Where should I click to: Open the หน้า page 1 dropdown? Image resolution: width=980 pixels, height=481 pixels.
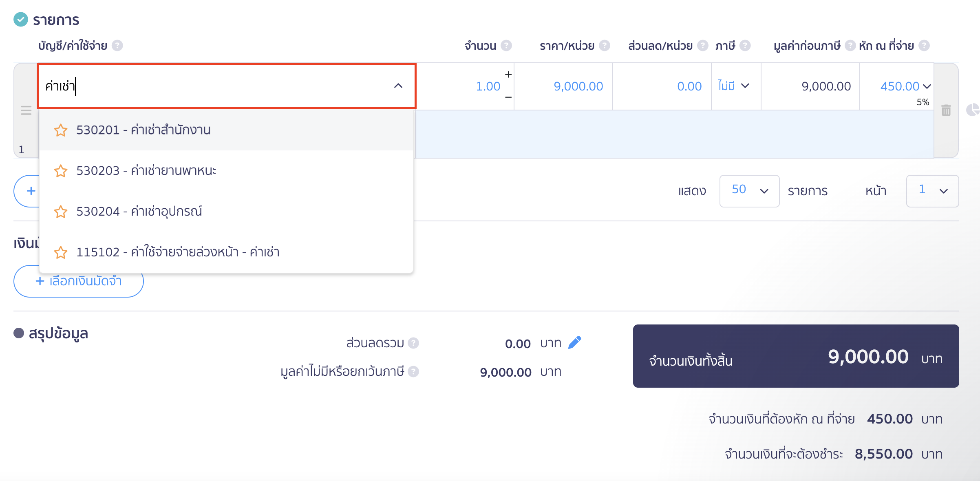932,191
